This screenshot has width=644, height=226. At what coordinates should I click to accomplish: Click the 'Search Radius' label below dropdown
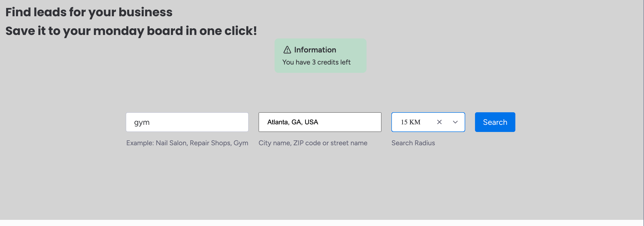413,143
